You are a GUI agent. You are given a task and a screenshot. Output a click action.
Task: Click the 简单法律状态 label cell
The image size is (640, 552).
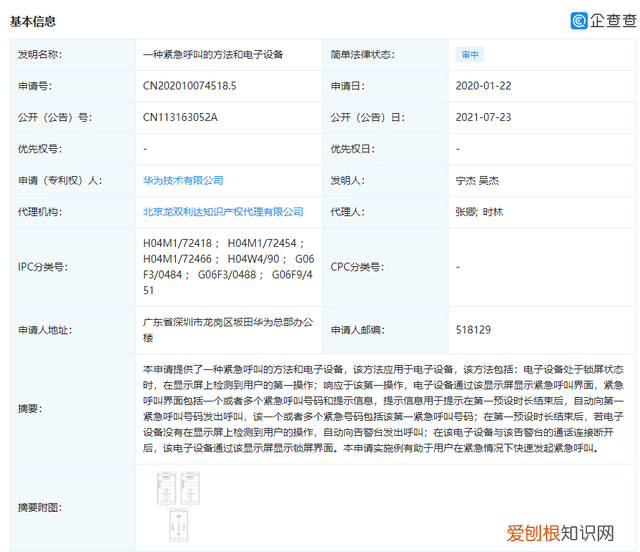pos(385,55)
